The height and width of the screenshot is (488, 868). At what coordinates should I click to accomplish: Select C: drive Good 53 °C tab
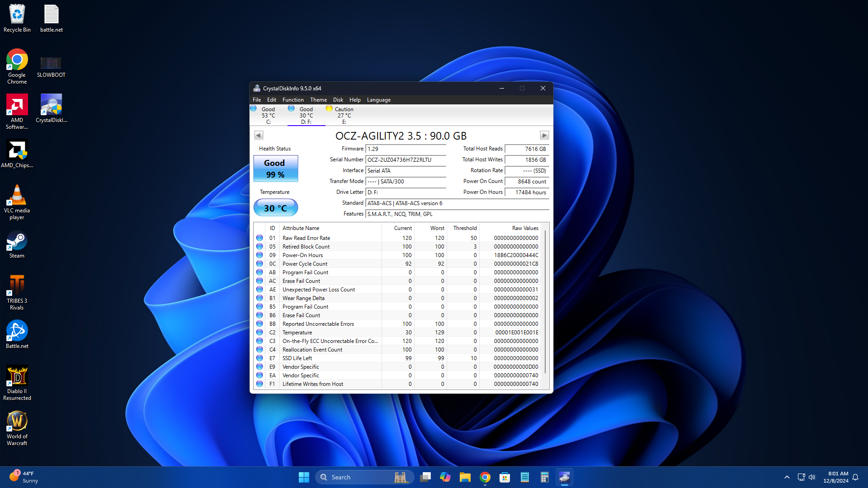pyautogui.click(x=268, y=115)
